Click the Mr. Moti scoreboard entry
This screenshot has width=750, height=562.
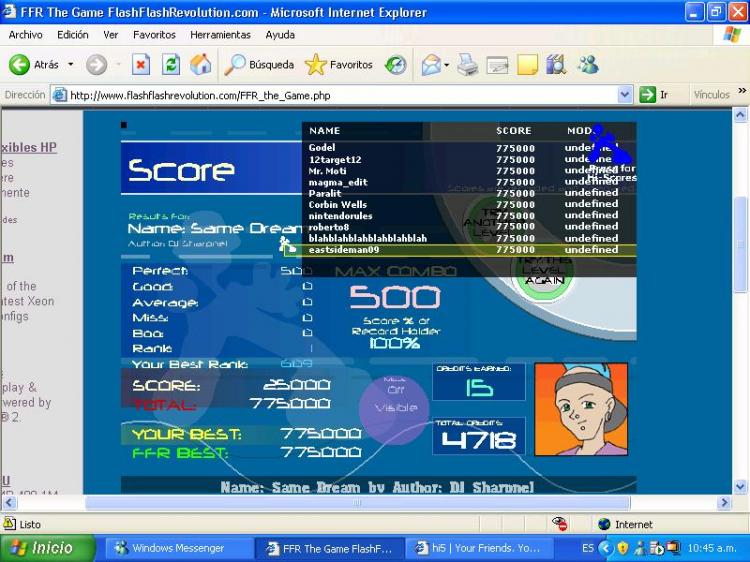(x=327, y=171)
